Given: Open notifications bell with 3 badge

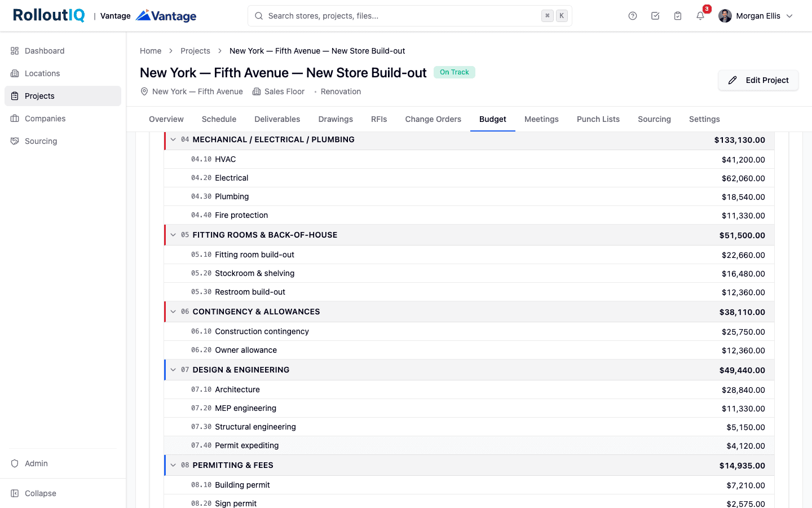Looking at the screenshot, I should (x=700, y=16).
